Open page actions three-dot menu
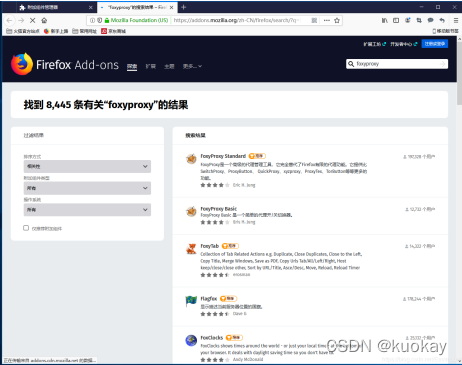This screenshot has height=365, width=462. coord(327,20)
